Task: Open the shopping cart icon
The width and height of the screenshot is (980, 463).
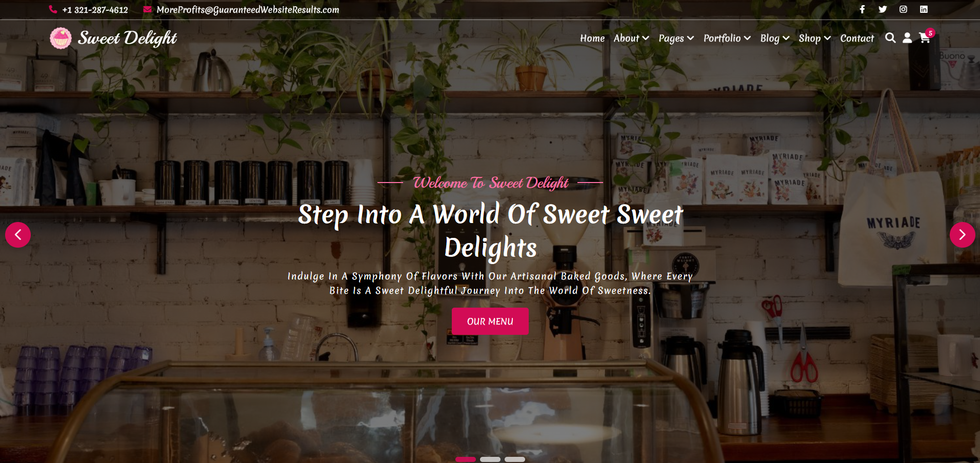Action: 925,38
